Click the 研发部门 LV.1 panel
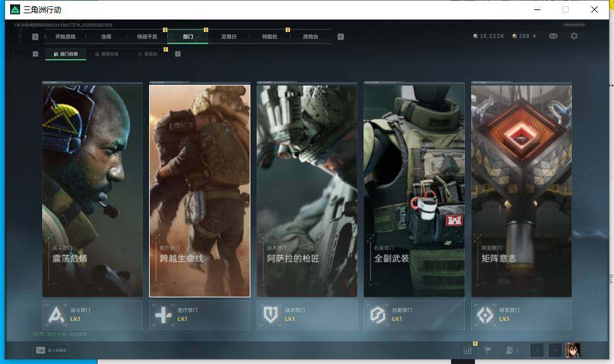The width and height of the screenshot is (614, 364). tap(522, 315)
